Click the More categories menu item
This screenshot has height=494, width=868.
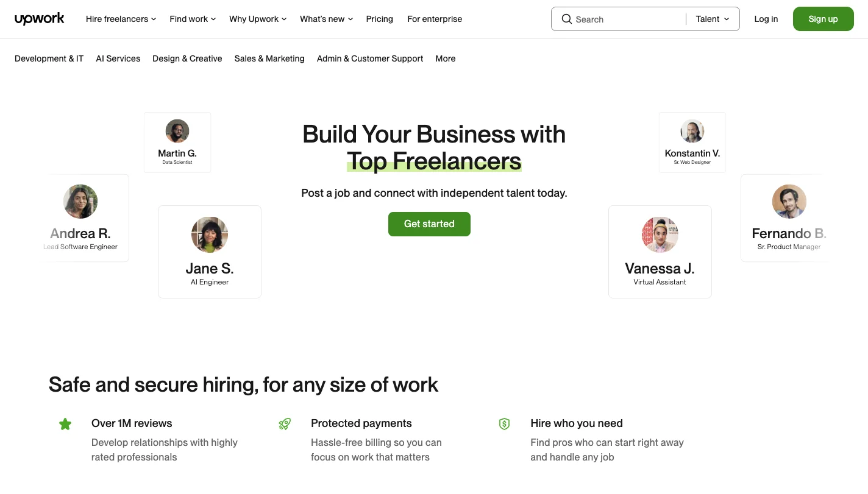tap(445, 58)
